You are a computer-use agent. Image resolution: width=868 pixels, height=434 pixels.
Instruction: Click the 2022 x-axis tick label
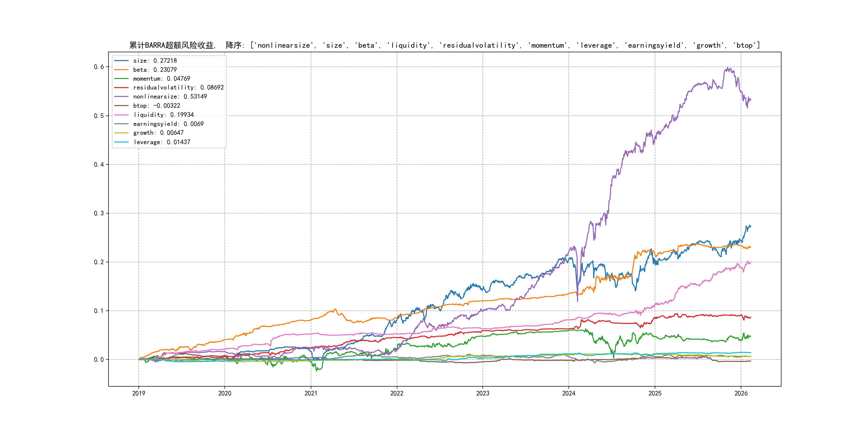coord(396,393)
